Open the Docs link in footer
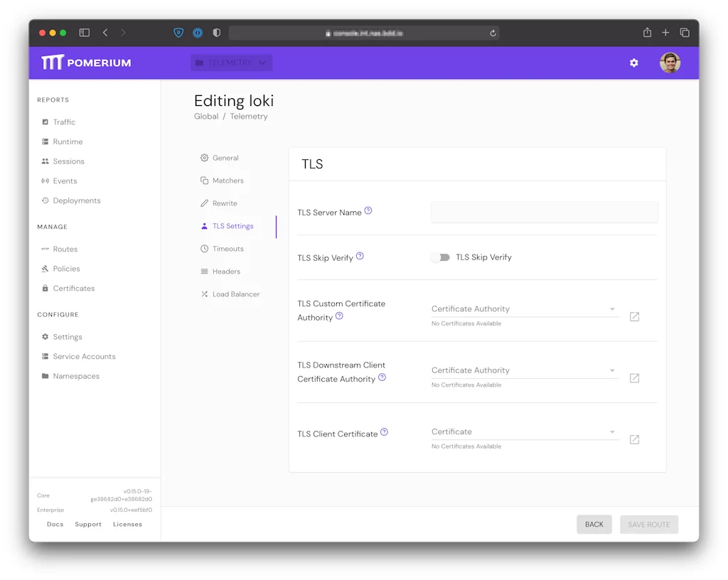728x580 pixels. (x=55, y=525)
